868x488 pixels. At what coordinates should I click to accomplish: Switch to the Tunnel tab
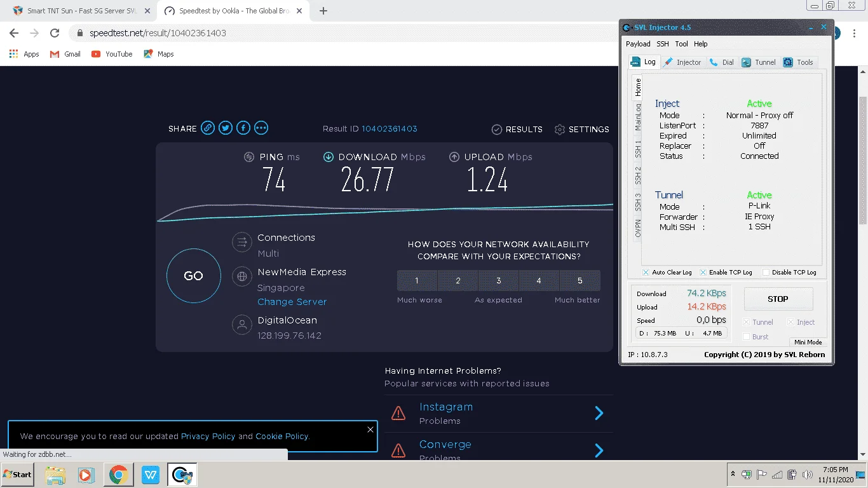click(x=759, y=62)
